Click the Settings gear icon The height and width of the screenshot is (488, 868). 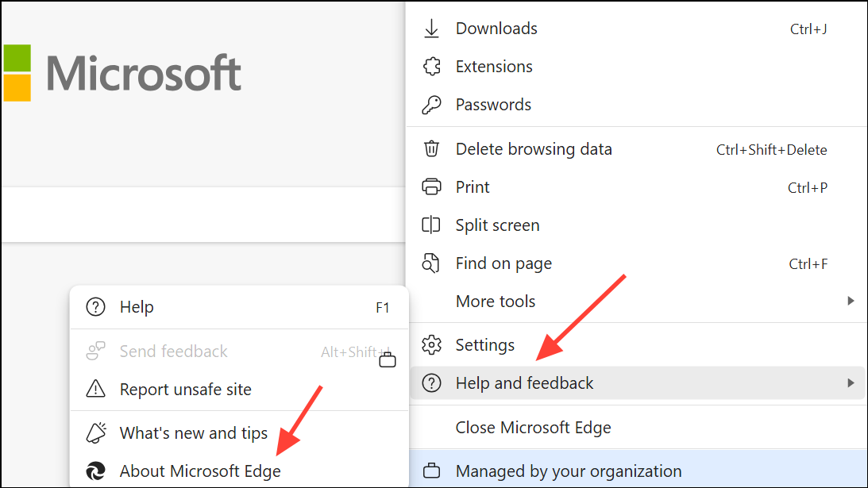click(431, 345)
